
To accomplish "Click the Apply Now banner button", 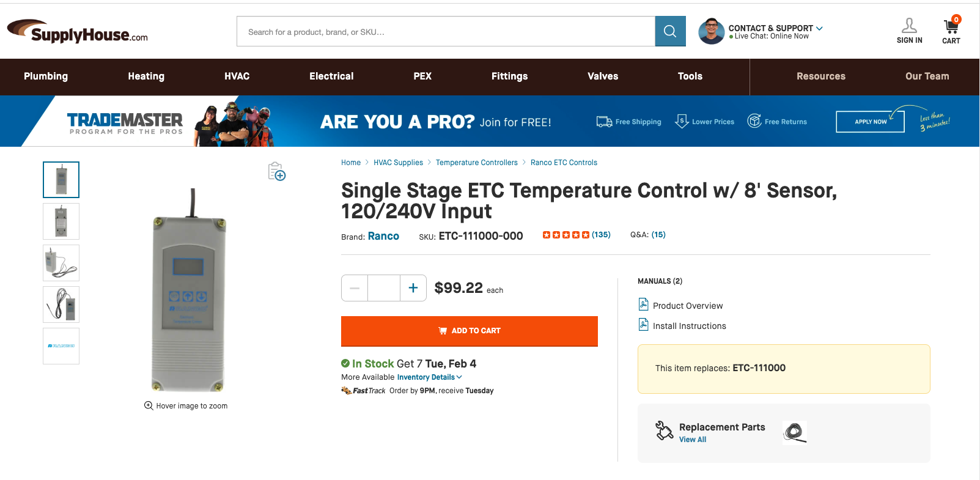I will (x=871, y=122).
